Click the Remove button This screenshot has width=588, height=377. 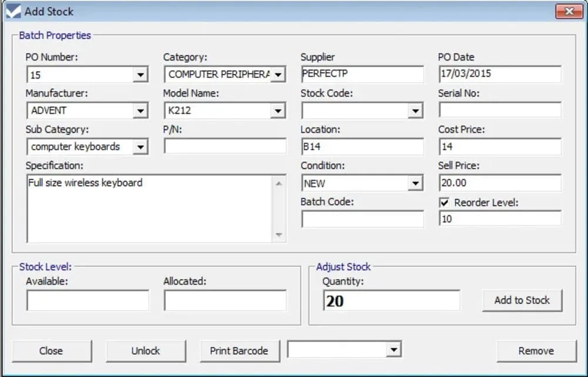coord(536,351)
